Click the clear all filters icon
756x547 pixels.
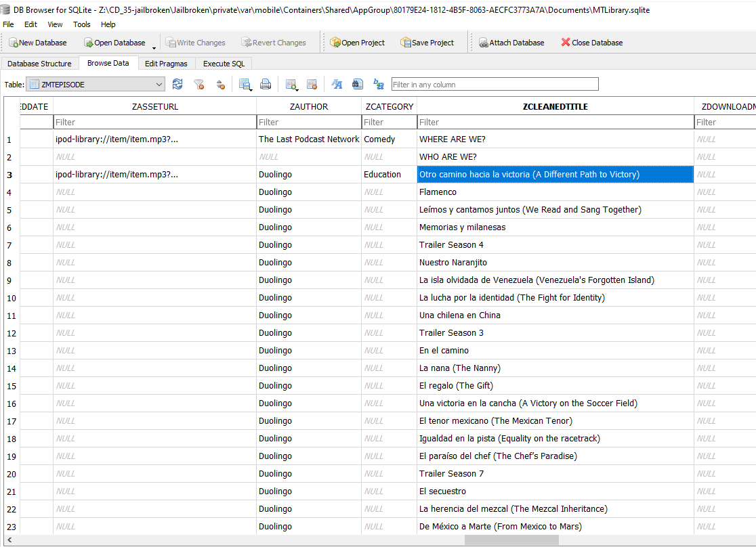pyautogui.click(x=198, y=85)
